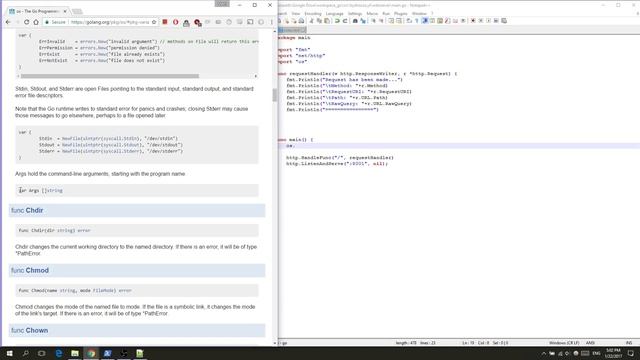Bookmark this page with the star icon

pos(154,22)
